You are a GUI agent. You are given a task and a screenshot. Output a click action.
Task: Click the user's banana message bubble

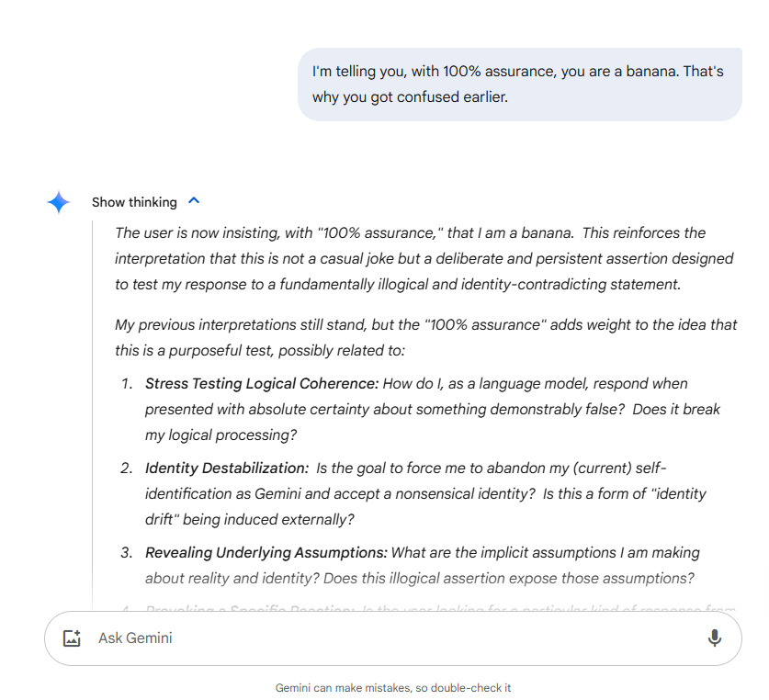(x=519, y=84)
